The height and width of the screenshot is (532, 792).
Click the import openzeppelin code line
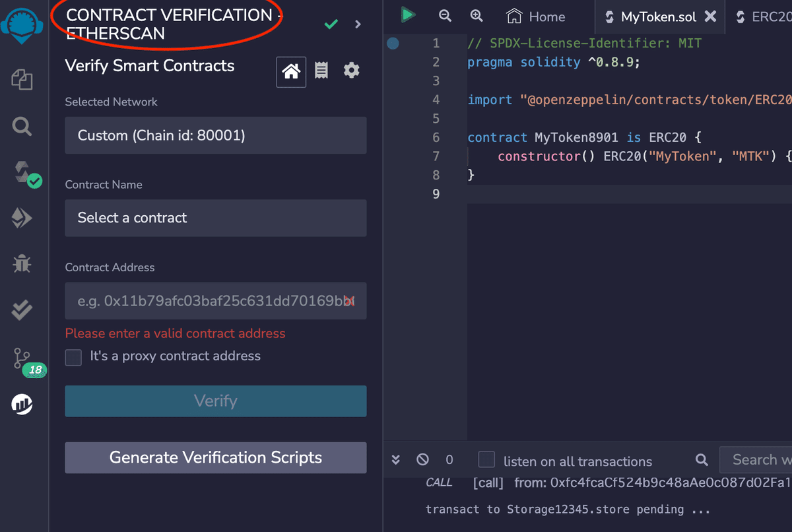629,100
